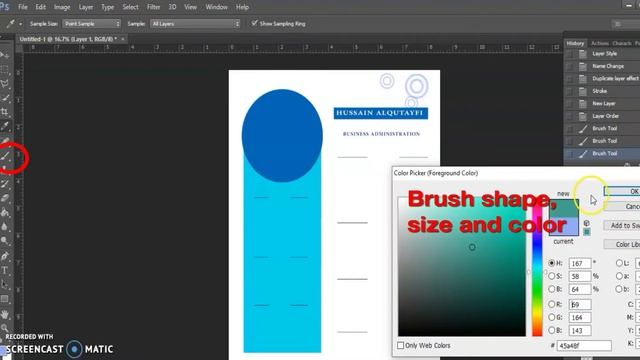640x360 pixels.
Task: Select the History Brush tool
Action: click(5, 184)
